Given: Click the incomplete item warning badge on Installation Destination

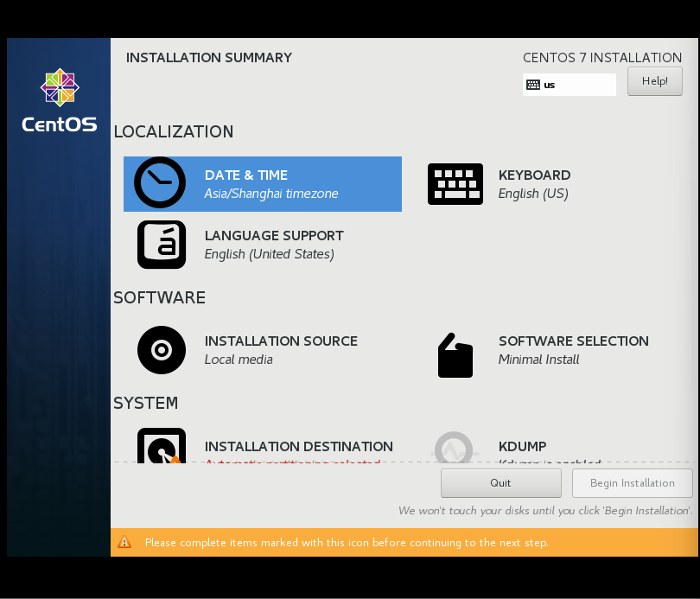Looking at the screenshot, I should pyautogui.click(x=175, y=458).
